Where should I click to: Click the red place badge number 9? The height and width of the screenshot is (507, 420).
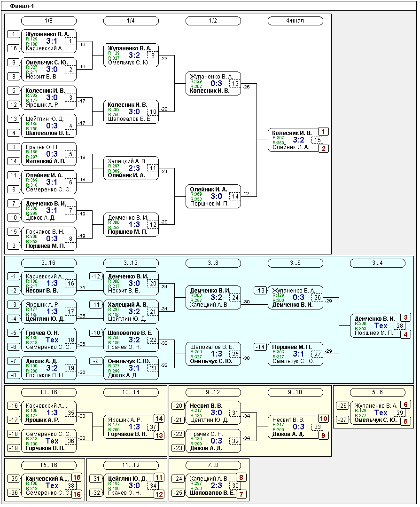[x=324, y=436]
